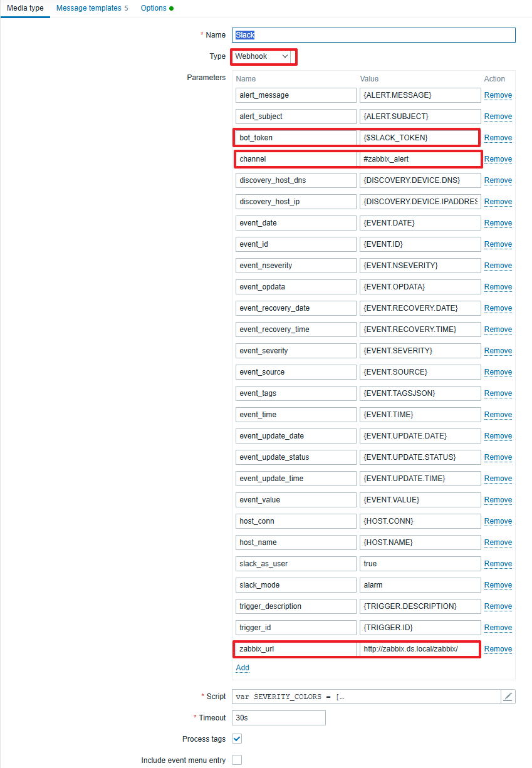Remove the bot_token parameter
The height and width of the screenshot is (768, 532).
pos(498,138)
